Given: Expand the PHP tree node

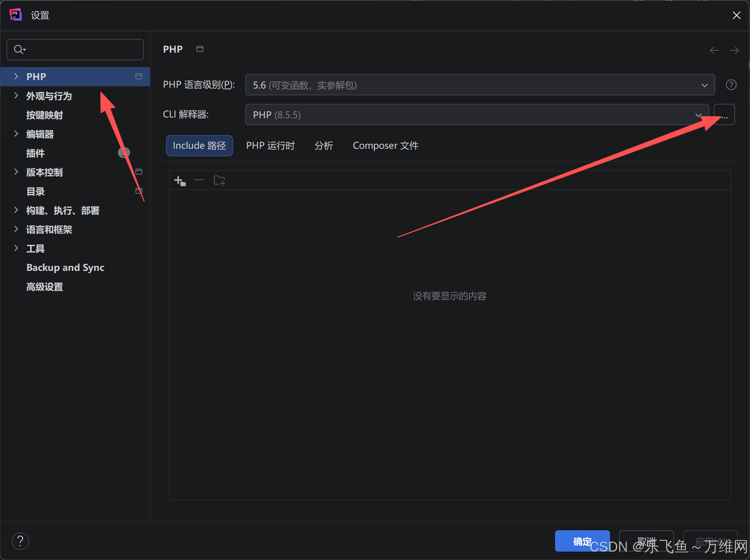Looking at the screenshot, I should click(16, 76).
